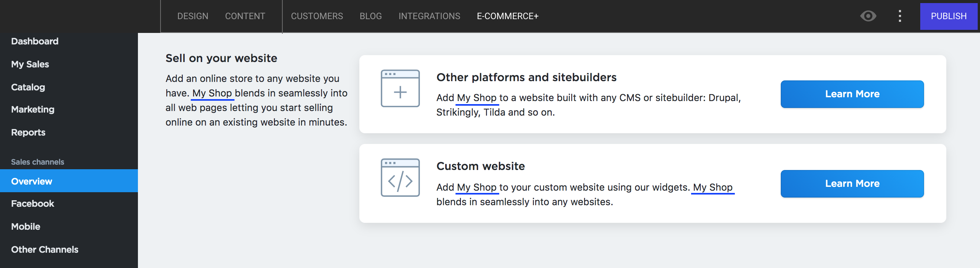
Task: Open the CONTENT tab
Action: click(245, 16)
